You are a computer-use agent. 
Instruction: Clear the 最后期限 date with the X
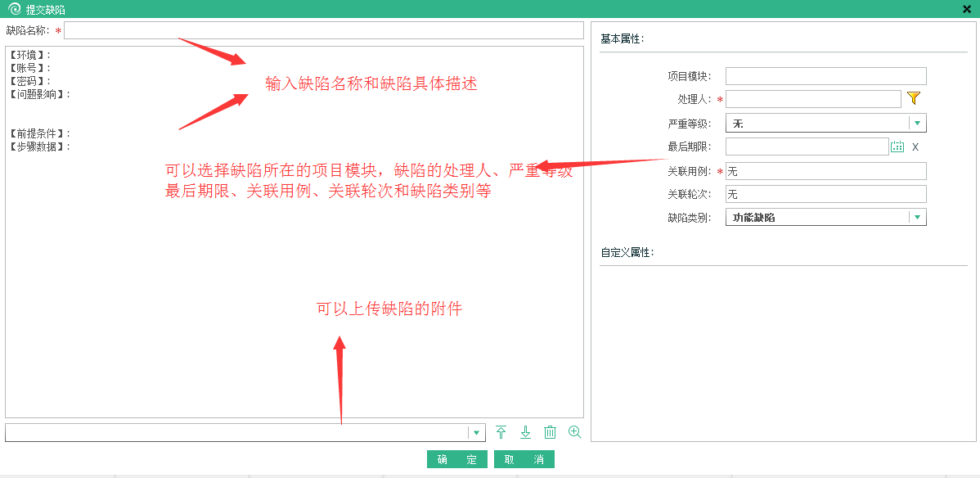[915, 147]
